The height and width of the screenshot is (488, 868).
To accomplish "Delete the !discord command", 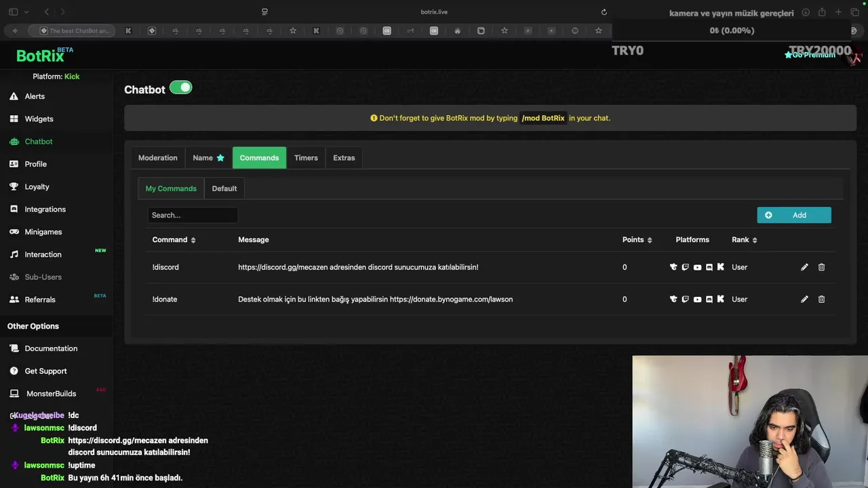I will [x=821, y=267].
